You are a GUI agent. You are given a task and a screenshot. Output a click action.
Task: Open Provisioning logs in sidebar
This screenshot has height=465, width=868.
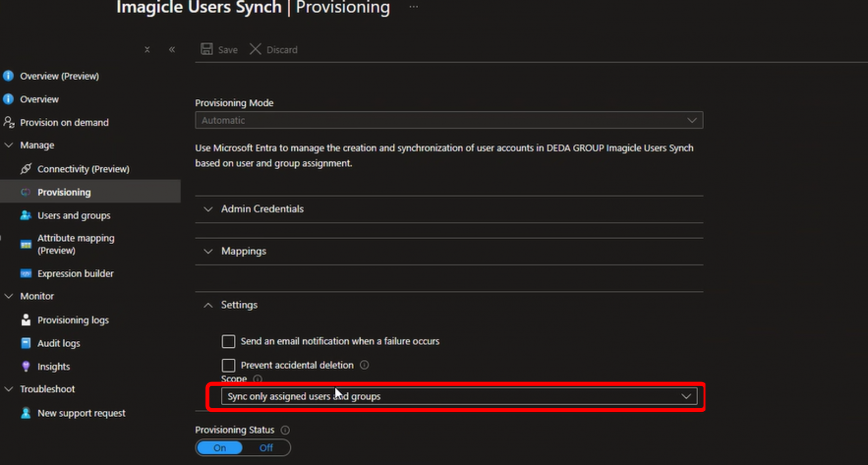point(73,320)
